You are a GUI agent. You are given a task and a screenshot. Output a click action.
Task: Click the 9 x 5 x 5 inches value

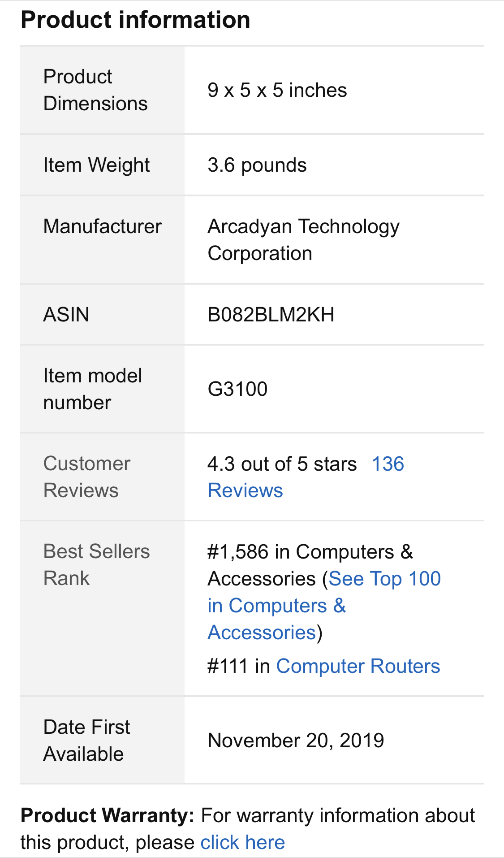(277, 91)
